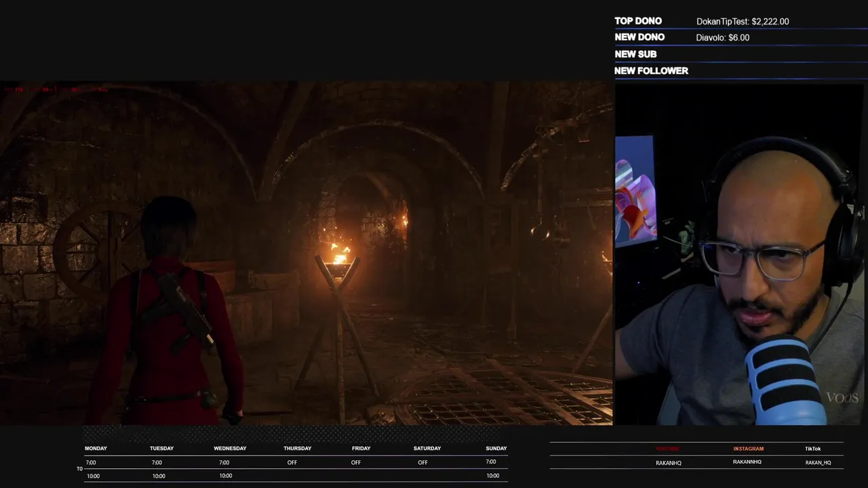The height and width of the screenshot is (488, 868).
Task: Click the INSTAGRAM heading
Action: coord(748,449)
